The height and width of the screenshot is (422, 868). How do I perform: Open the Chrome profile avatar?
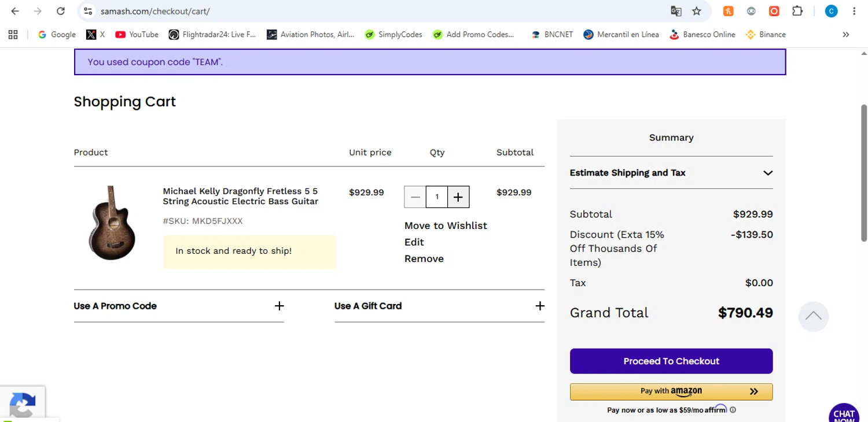[831, 11]
